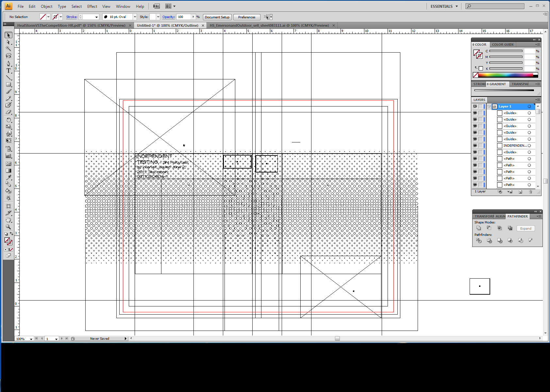Reset to default fill and stroke

tap(6, 234)
